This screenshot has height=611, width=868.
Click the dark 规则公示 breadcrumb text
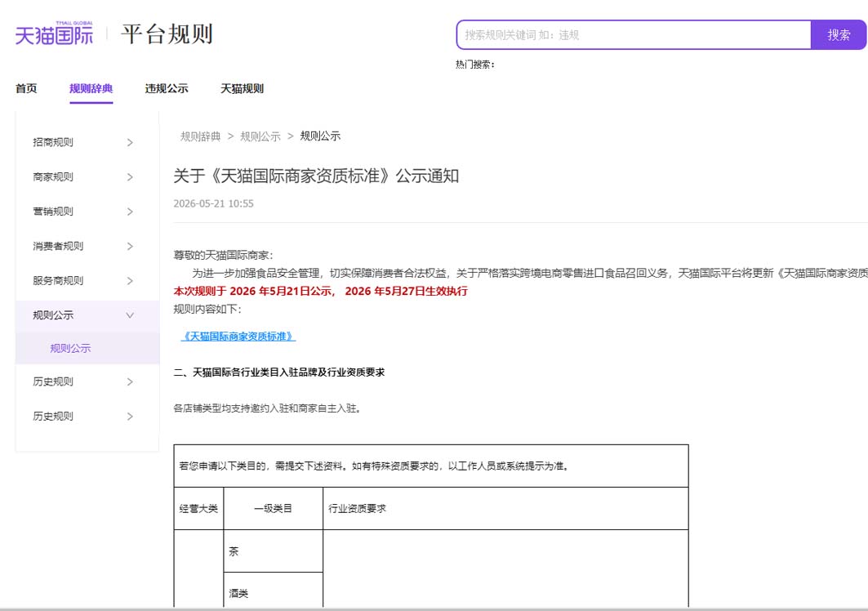click(x=320, y=136)
